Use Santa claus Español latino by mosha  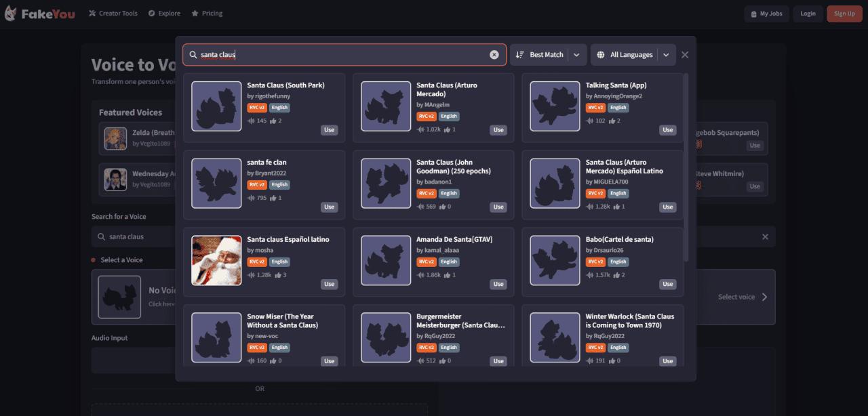pyautogui.click(x=329, y=285)
